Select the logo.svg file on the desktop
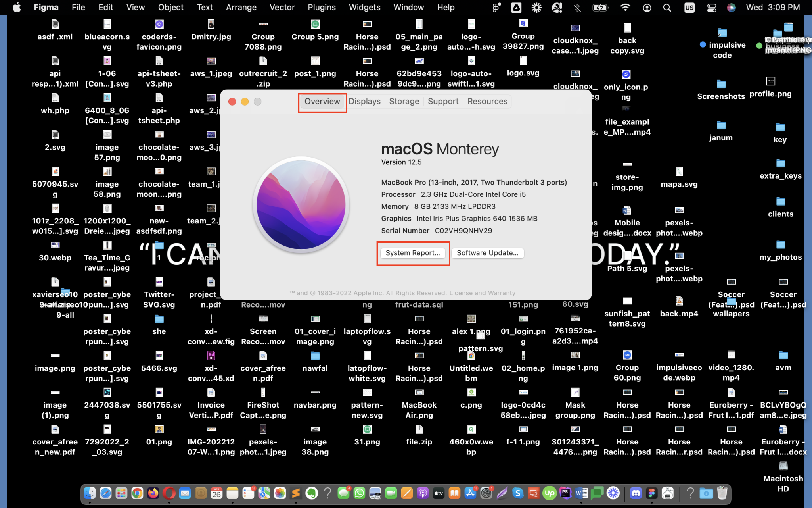 tap(523, 64)
